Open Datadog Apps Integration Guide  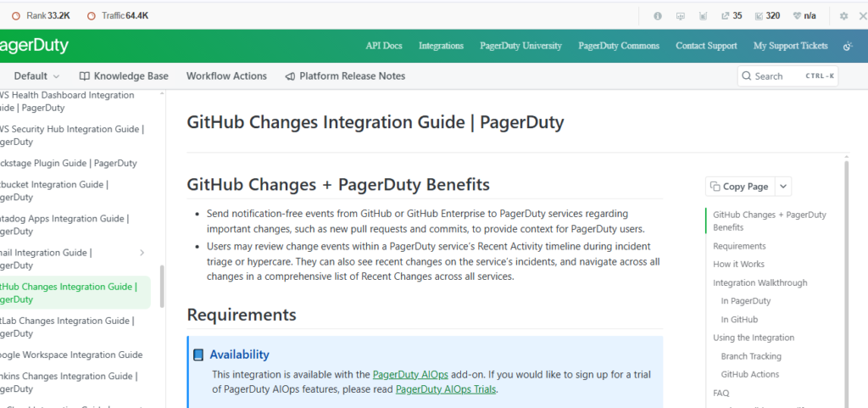point(64,225)
